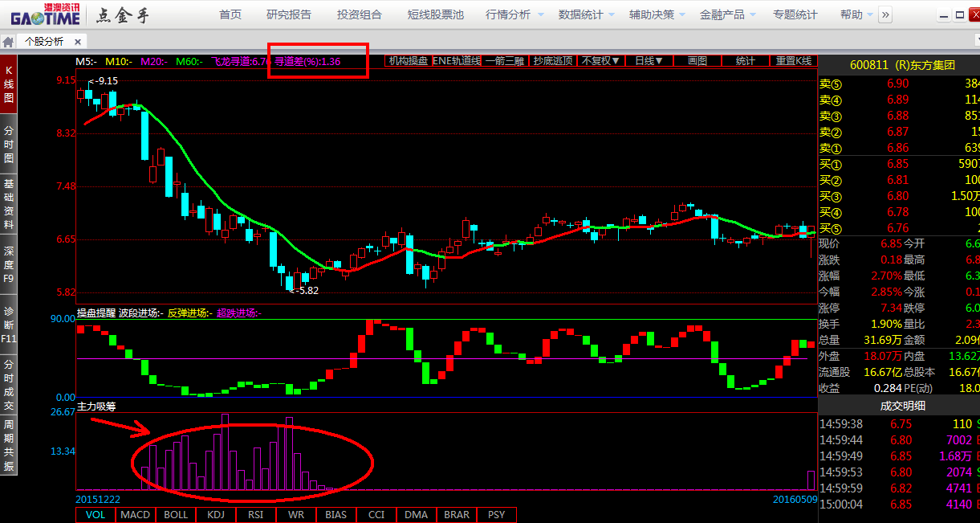This screenshot has width=980, height=523.
Task: Select the ENE轨道线 indicator
Action: (457, 61)
